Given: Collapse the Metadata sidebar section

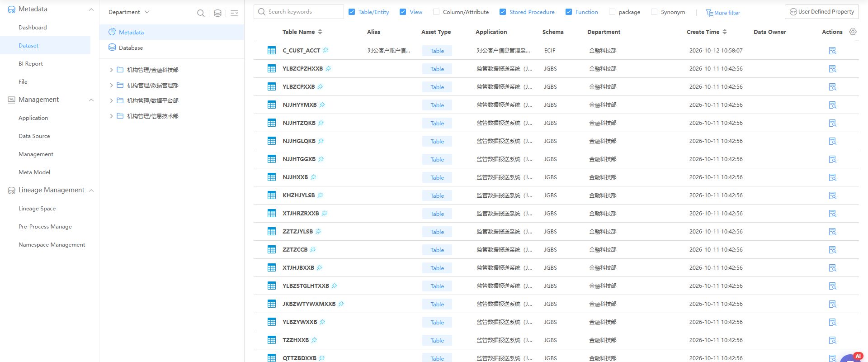Looking at the screenshot, I should point(91,9).
